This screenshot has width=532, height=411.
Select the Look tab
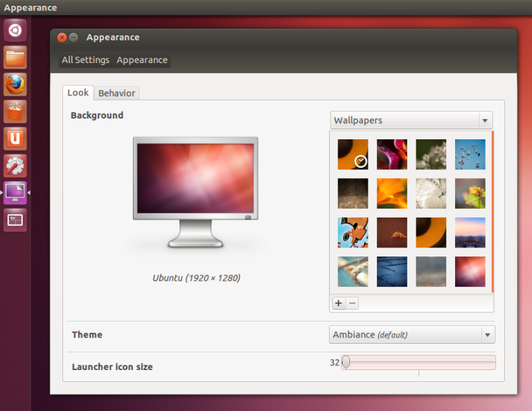point(78,93)
